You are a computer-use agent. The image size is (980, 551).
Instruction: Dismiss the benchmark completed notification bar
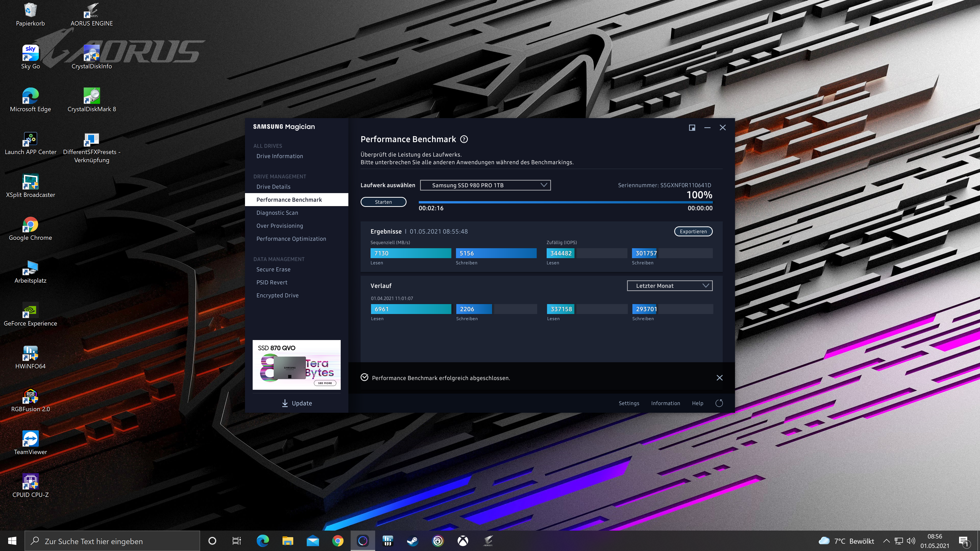pos(719,378)
